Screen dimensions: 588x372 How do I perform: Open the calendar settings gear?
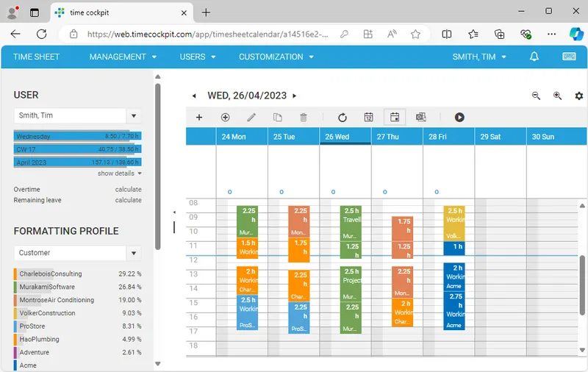578,96
